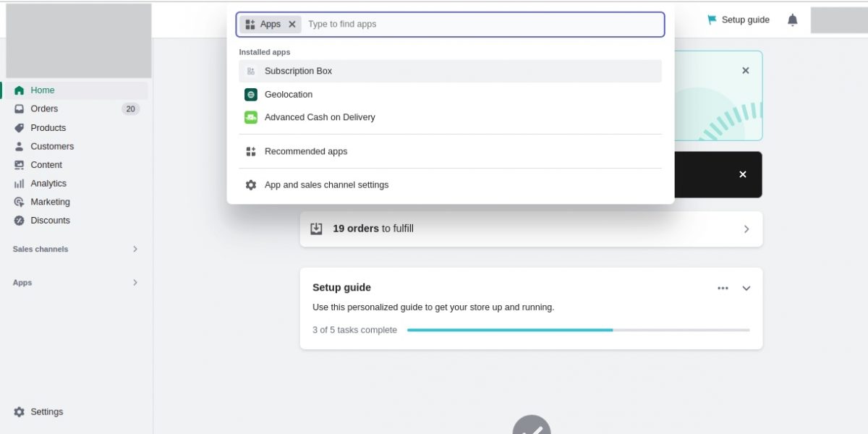
Task: Click the Products tag icon
Action: (x=20, y=128)
